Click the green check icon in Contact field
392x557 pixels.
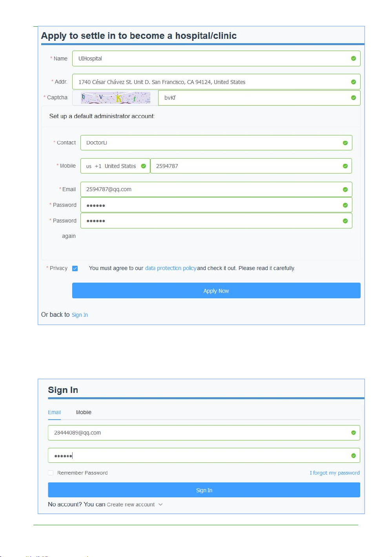click(x=345, y=143)
